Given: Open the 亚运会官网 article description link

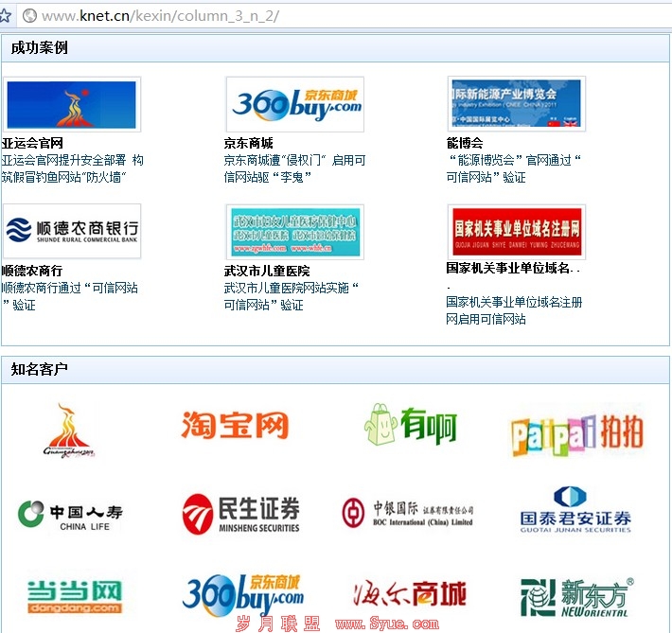Looking at the screenshot, I should [72, 168].
